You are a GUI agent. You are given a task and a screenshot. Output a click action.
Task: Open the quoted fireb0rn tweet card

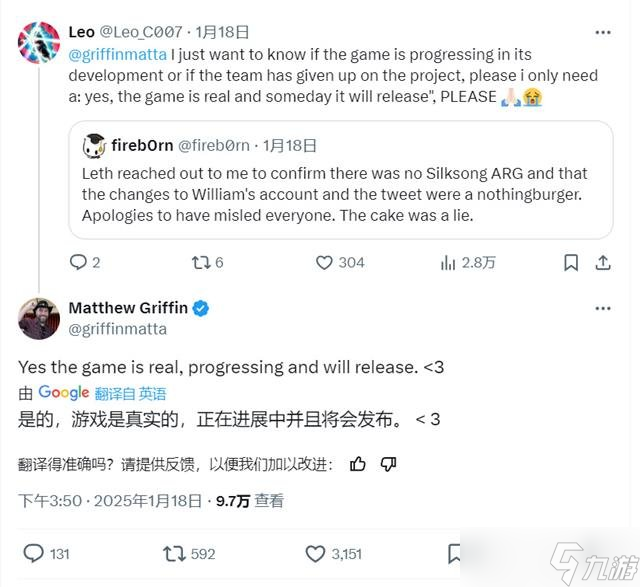[341, 180]
